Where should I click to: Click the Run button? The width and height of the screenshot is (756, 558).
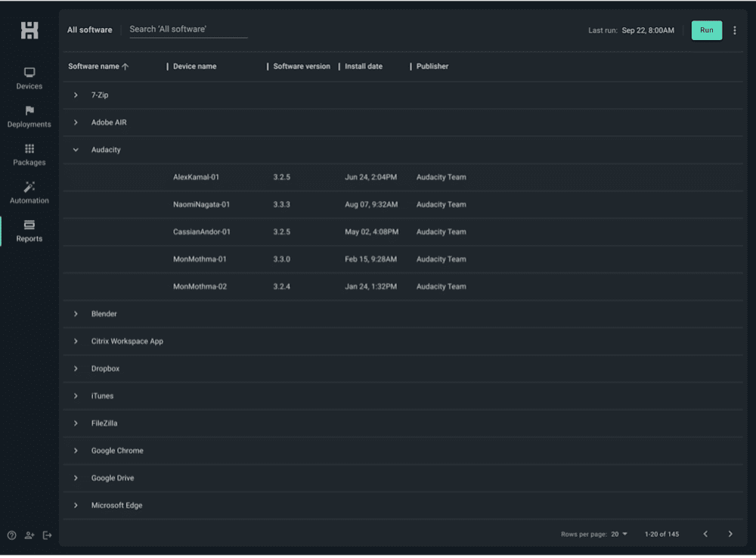707,30
